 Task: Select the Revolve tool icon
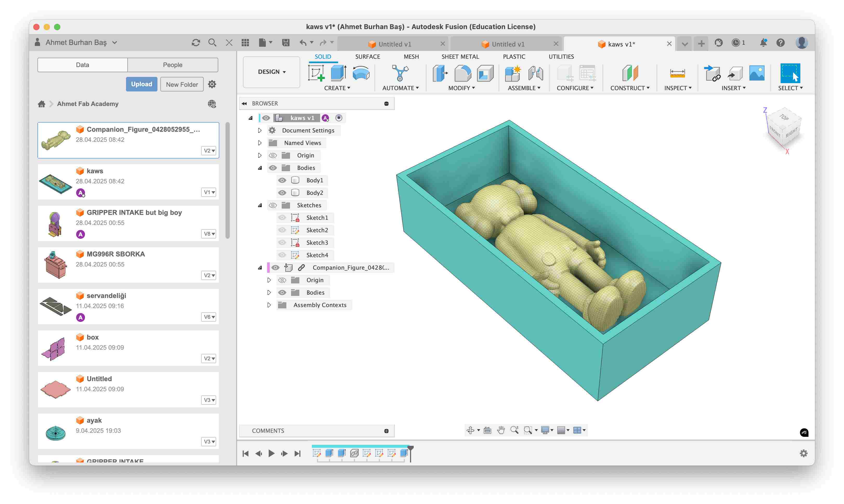click(x=361, y=73)
